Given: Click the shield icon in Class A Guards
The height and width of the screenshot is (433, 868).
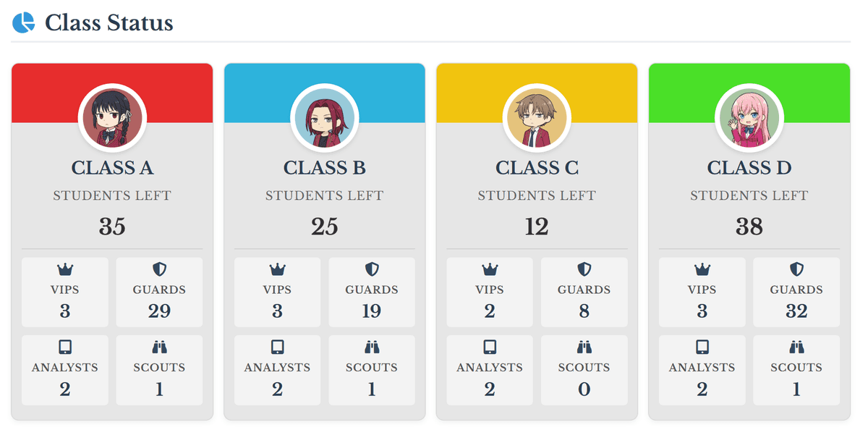Looking at the screenshot, I should pos(159,270).
